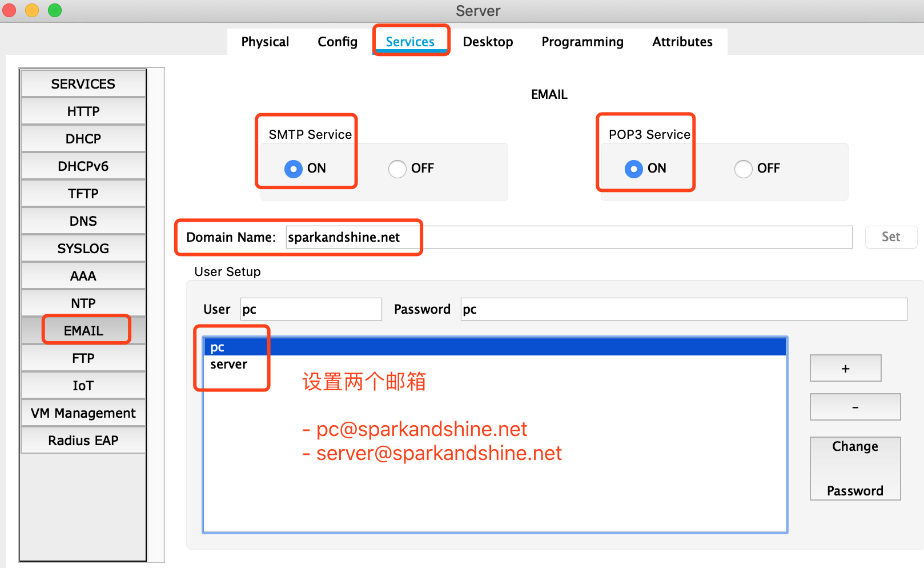Open the FTP service settings
924x568 pixels.
83,358
